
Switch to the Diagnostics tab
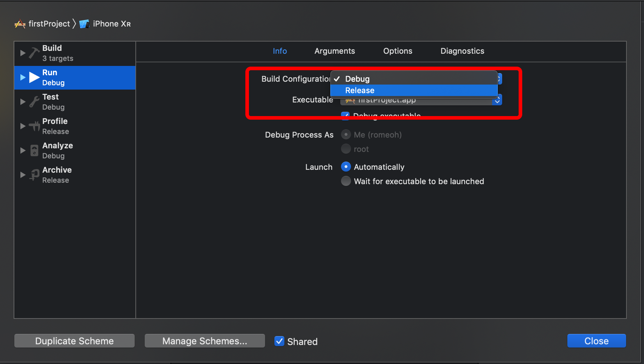pos(462,51)
